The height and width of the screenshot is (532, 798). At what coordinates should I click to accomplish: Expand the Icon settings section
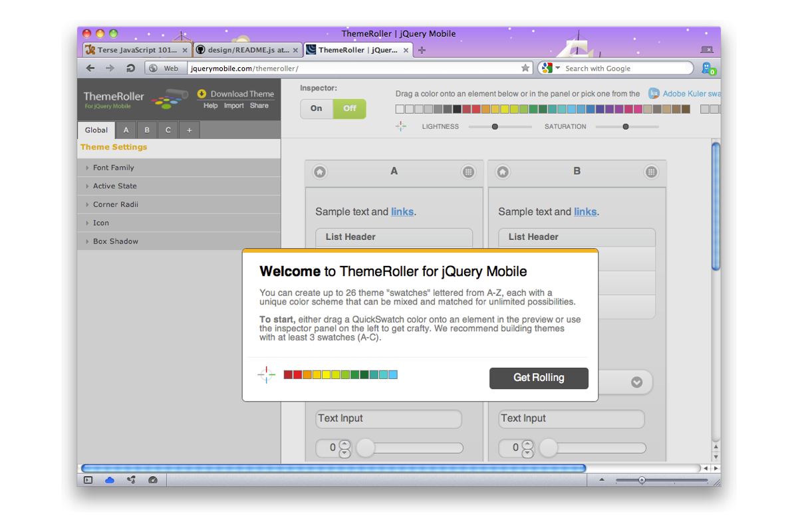179,223
